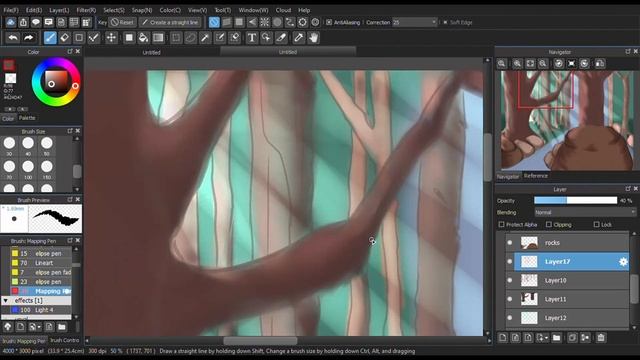Click the background color swatch
640x360 pixels.
click(x=11, y=78)
